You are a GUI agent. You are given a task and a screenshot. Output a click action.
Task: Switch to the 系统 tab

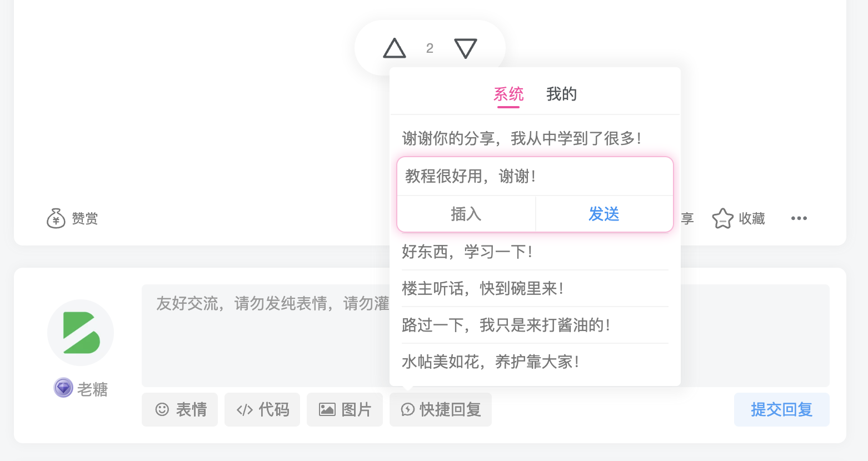tap(508, 94)
